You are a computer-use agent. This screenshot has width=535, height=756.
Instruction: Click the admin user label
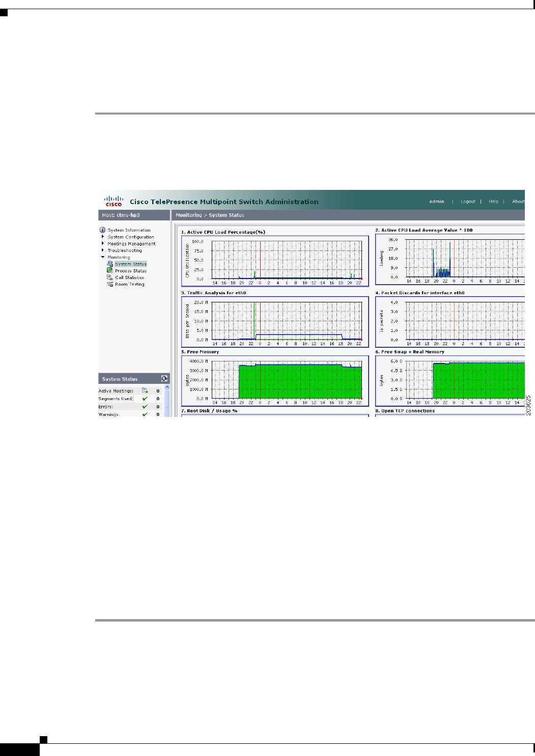click(x=437, y=202)
